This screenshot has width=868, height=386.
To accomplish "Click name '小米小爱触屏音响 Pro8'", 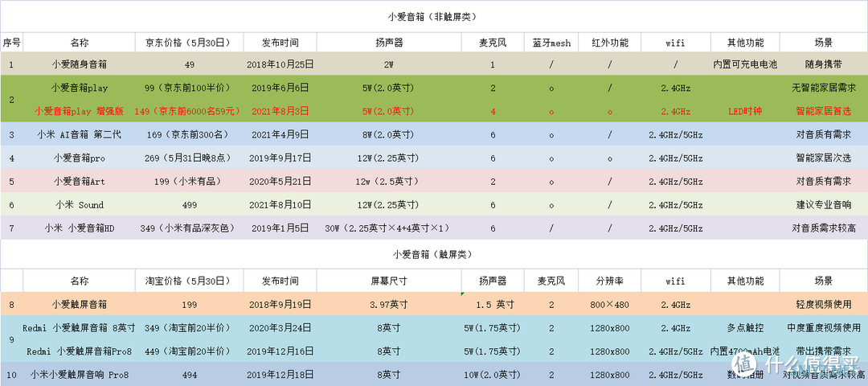I will click(x=79, y=375).
